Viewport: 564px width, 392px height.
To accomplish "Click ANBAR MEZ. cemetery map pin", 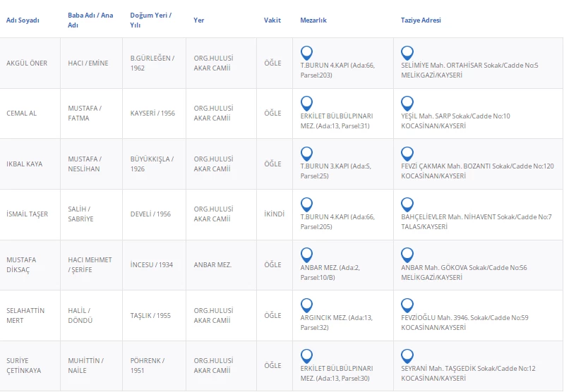I will coord(306,255).
